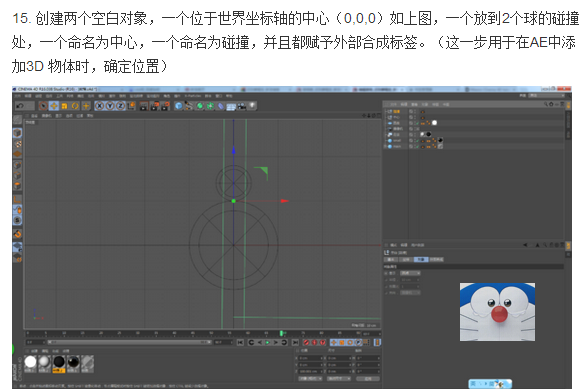Image resolution: width=585 pixels, height=391 pixels.
Task: Toggle the X axis lock
Action: (x=99, y=106)
